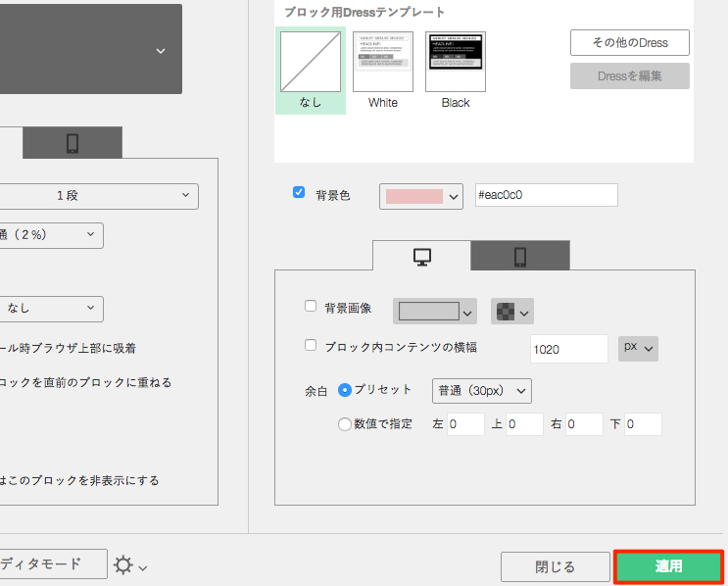Switch to the left panel smartphone tab
Screen dimensions: 728x586
click(73, 143)
